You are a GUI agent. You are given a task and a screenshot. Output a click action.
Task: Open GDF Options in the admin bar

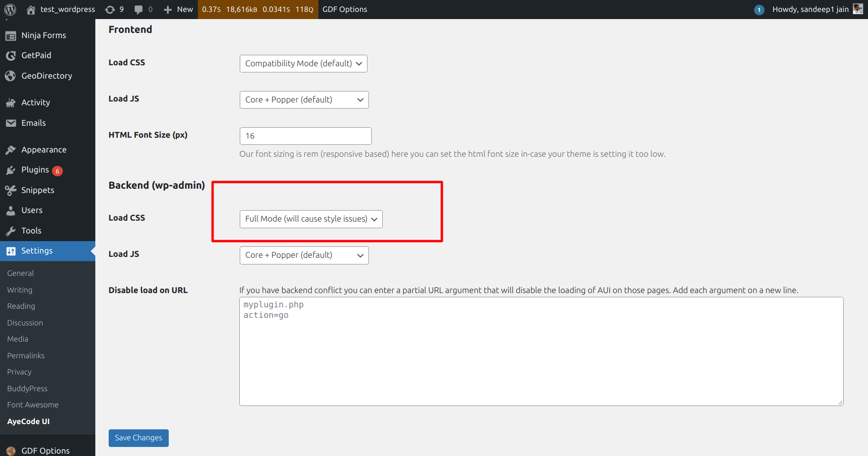(x=345, y=10)
